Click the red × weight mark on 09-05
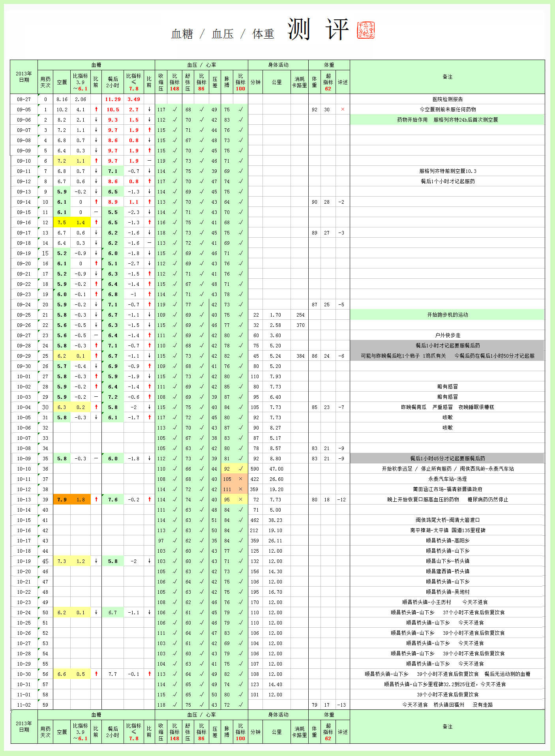 pos(343,109)
